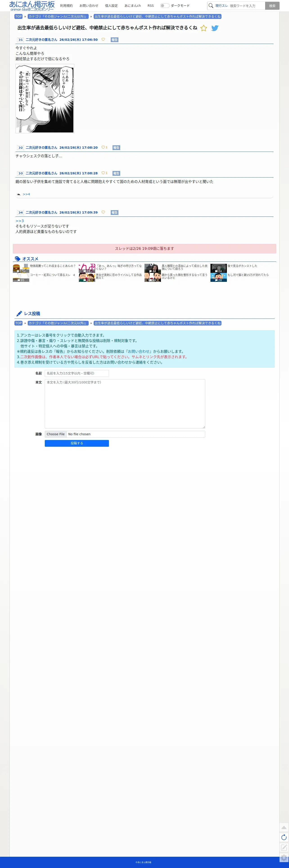Click the 検索 button
Viewport: 289px width, 868px height.
[272, 6]
